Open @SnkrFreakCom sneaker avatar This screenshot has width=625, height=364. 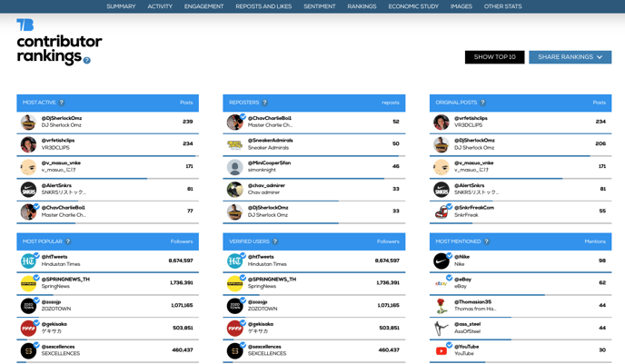click(441, 212)
